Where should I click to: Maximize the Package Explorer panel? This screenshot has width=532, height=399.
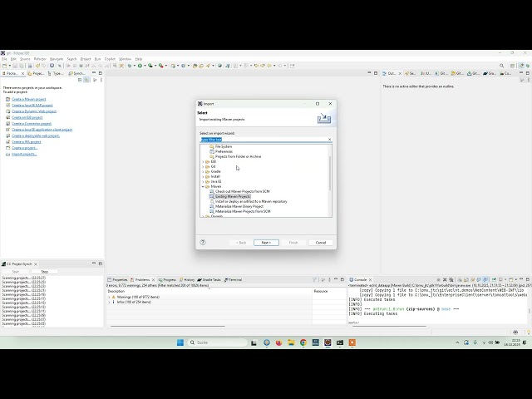point(100,73)
